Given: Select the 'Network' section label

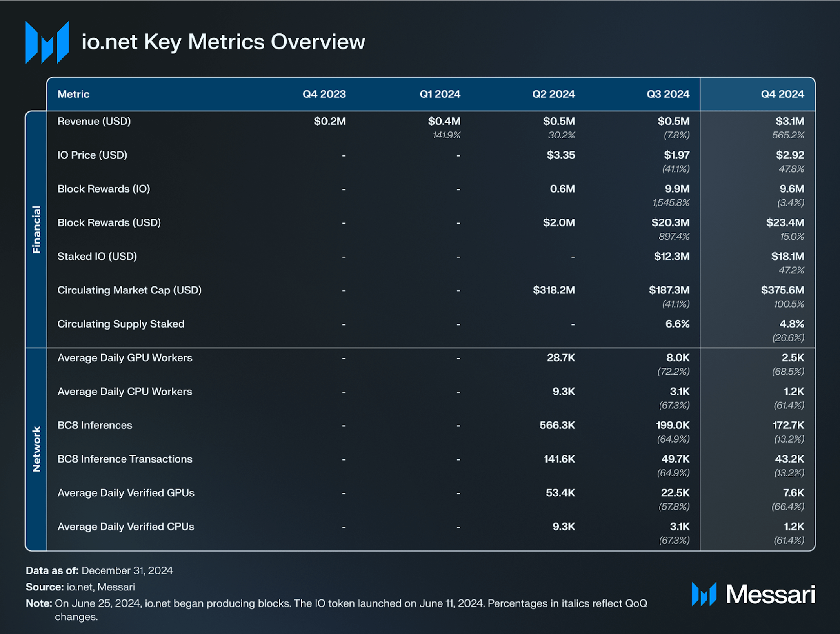Looking at the screenshot, I should click(36, 449).
